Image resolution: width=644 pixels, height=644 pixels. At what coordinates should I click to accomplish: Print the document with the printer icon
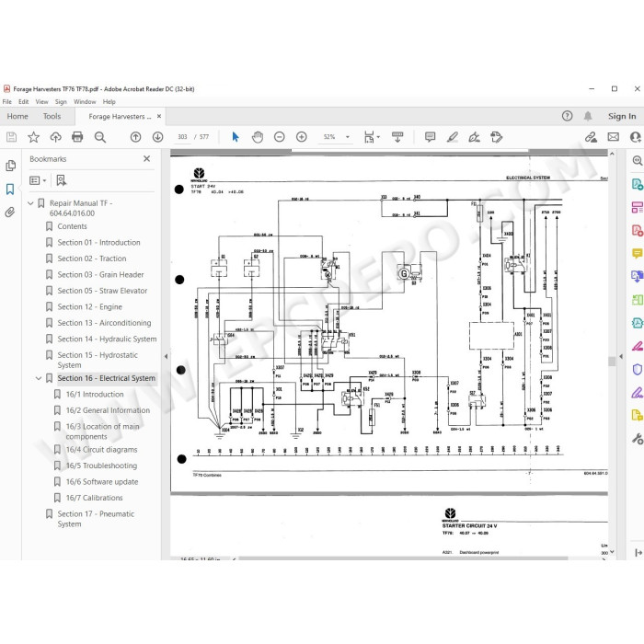coord(77,137)
